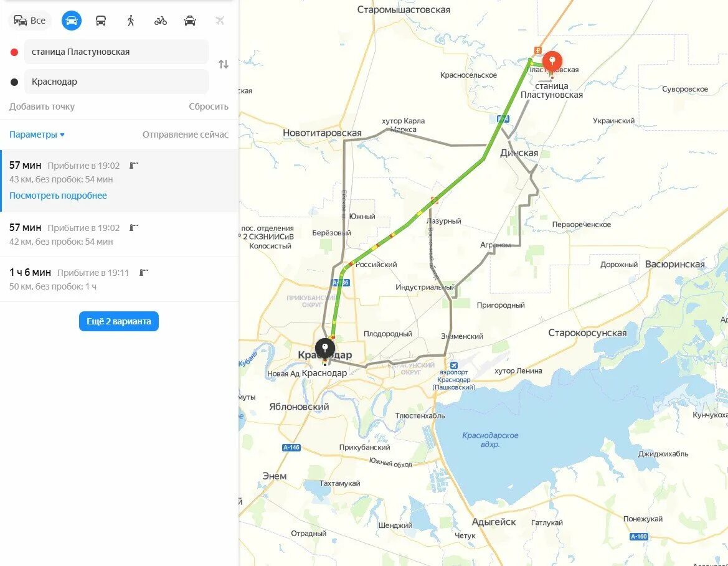This screenshot has height=566, width=728.
Task: Reset the route with Сбросить
Action: (209, 106)
